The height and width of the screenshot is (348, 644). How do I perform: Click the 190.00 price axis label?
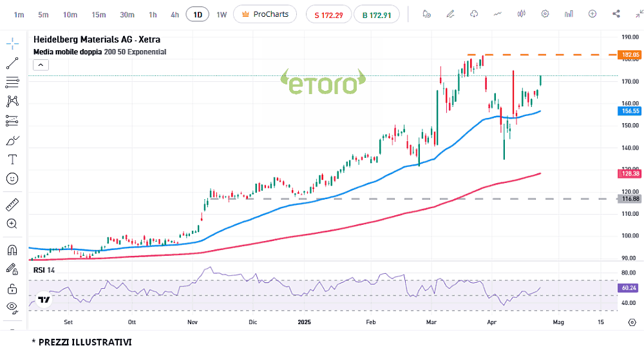click(x=630, y=37)
